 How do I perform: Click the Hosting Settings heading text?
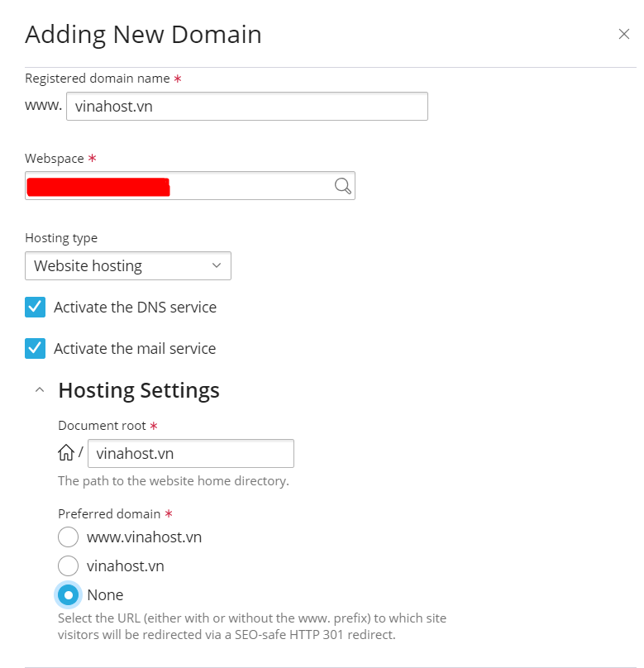(x=139, y=390)
